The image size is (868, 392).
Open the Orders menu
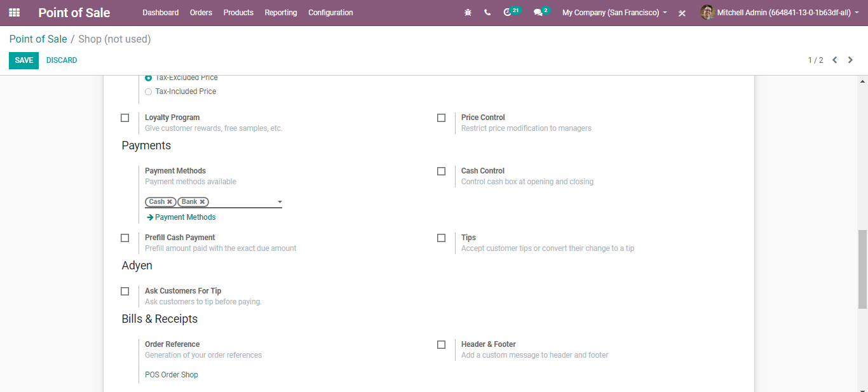click(201, 13)
